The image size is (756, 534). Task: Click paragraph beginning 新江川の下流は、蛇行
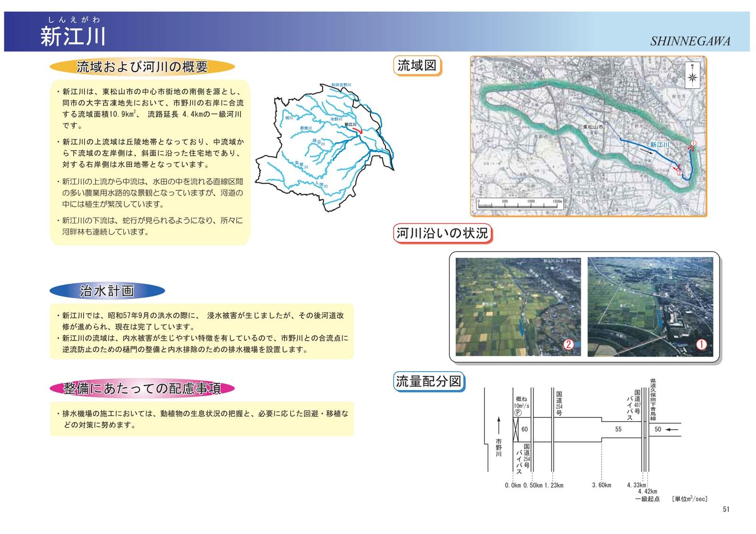(x=150, y=226)
